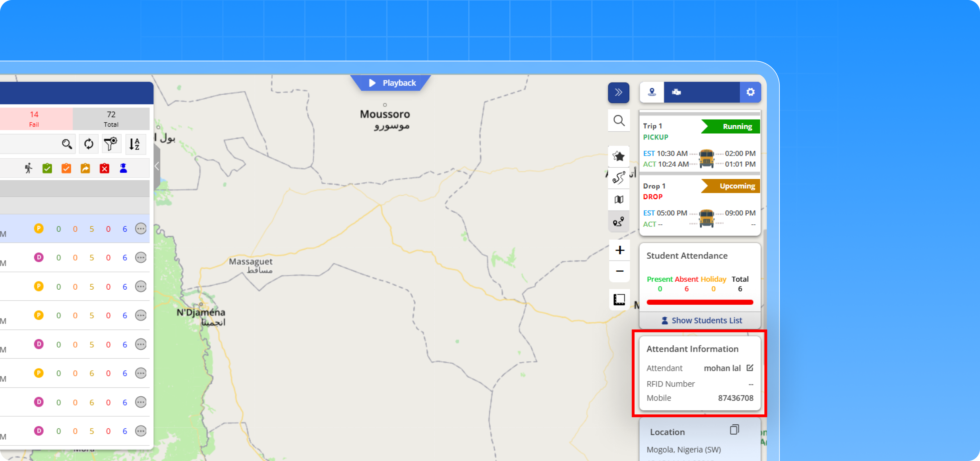Start Playback from top map button
The width and height of the screenshot is (980, 461).
[x=392, y=83]
